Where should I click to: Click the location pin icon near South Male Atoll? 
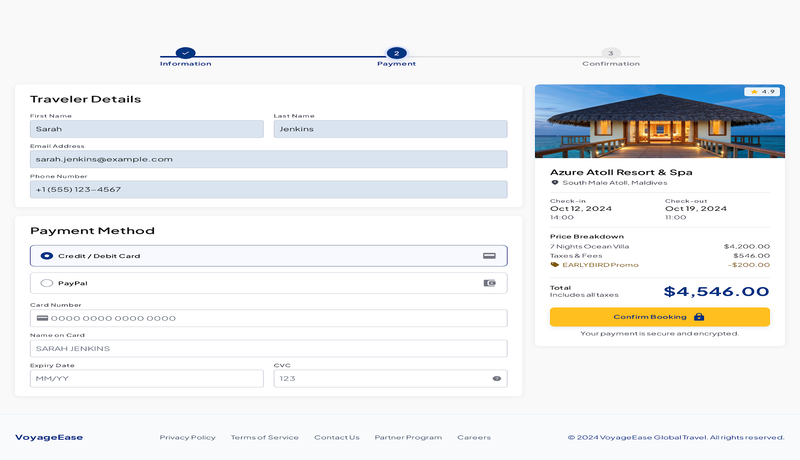coord(555,183)
